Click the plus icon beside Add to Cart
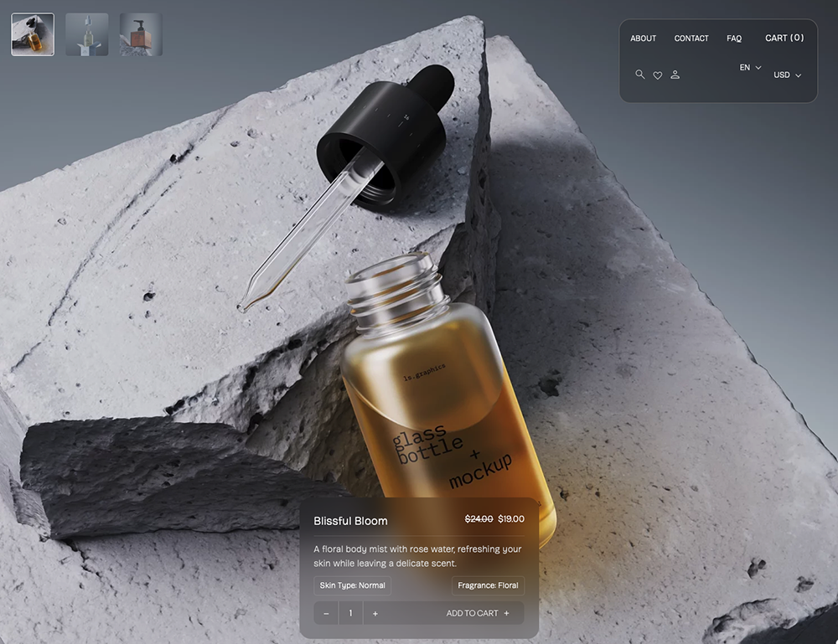The image size is (838, 644). pyautogui.click(x=507, y=613)
